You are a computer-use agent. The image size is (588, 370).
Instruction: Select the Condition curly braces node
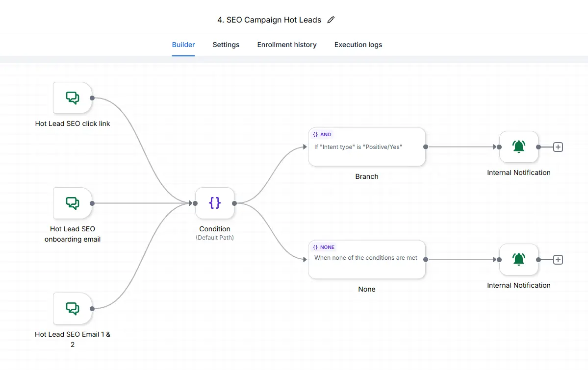pyautogui.click(x=214, y=203)
